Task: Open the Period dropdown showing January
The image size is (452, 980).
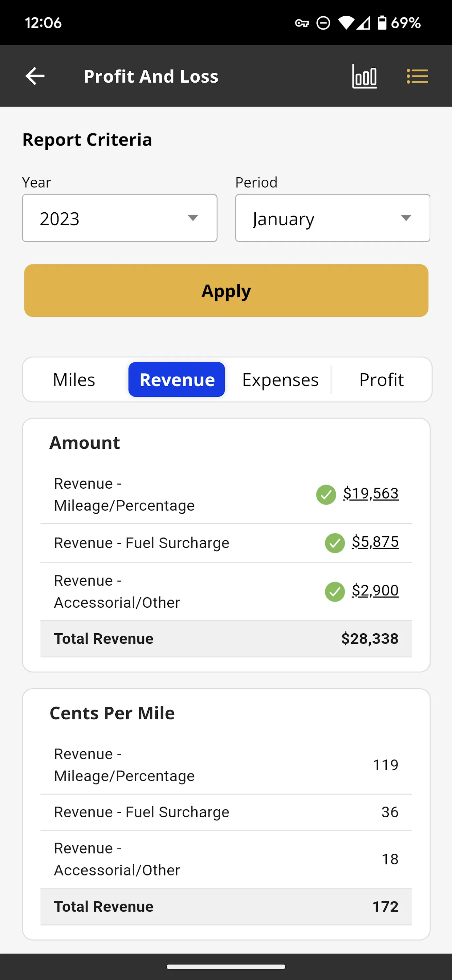Action: point(333,218)
